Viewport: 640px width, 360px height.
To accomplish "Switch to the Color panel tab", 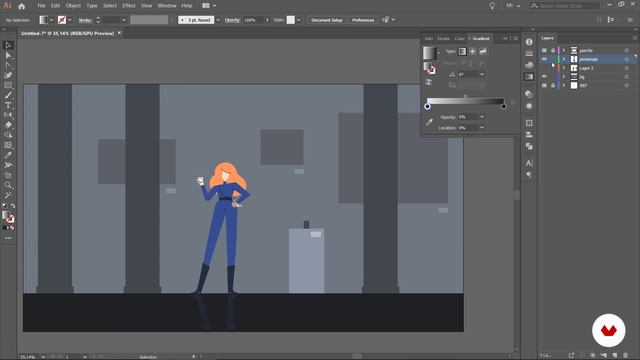I will [x=460, y=38].
